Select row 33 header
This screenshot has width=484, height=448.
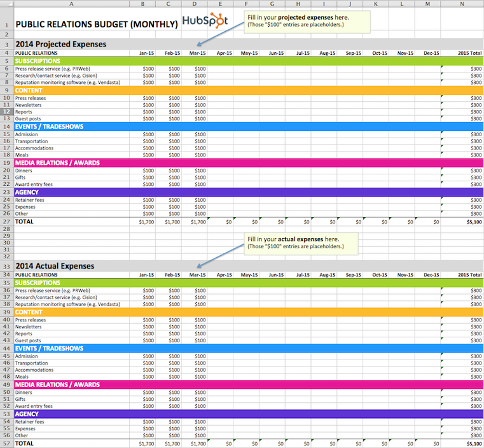[x=7, y=266]
